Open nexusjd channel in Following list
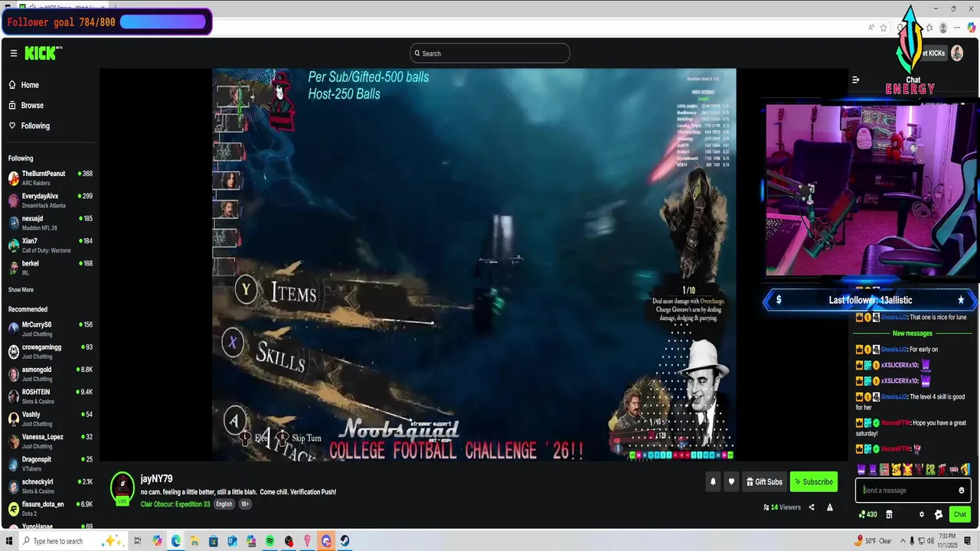The width and height of the screenshot is (980, 551). 50,222
